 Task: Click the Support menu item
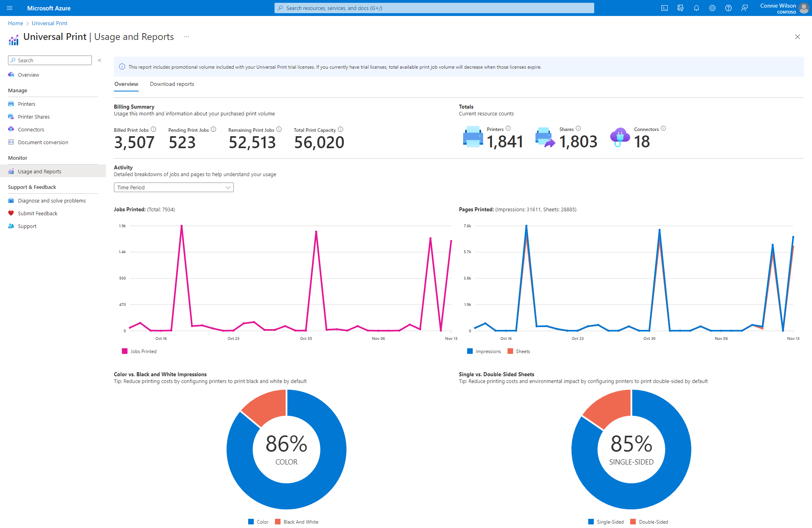click(27, 226)
